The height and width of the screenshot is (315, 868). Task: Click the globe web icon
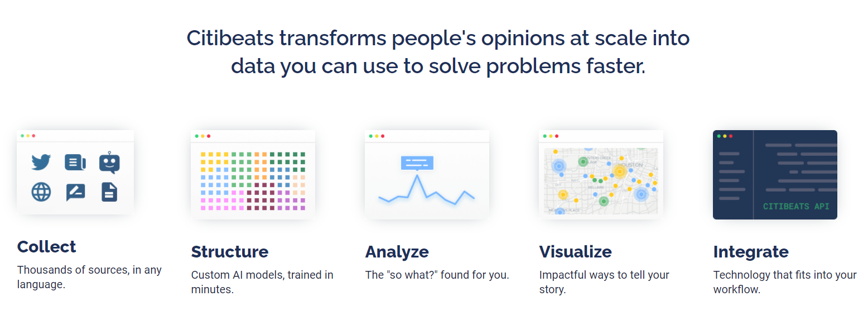pos(41,192)
